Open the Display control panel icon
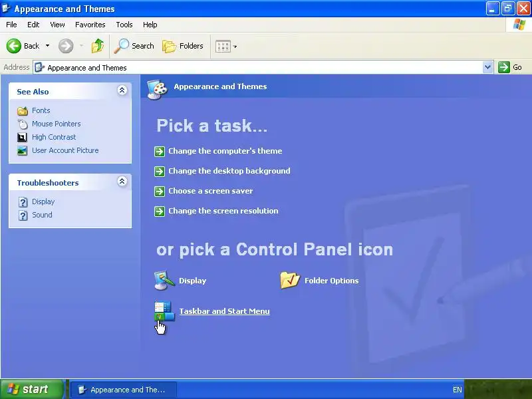The image size is (532, 399). click(164, 280)
